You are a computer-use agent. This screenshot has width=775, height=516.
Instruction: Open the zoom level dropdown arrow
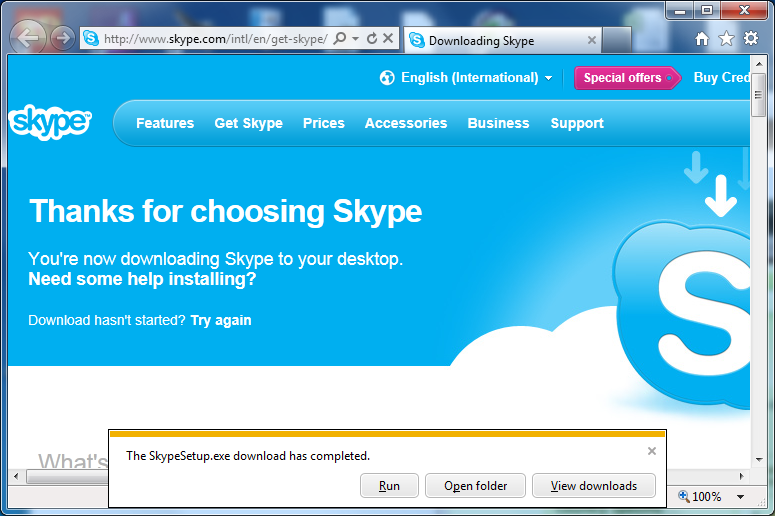click(x=741, y=497)
